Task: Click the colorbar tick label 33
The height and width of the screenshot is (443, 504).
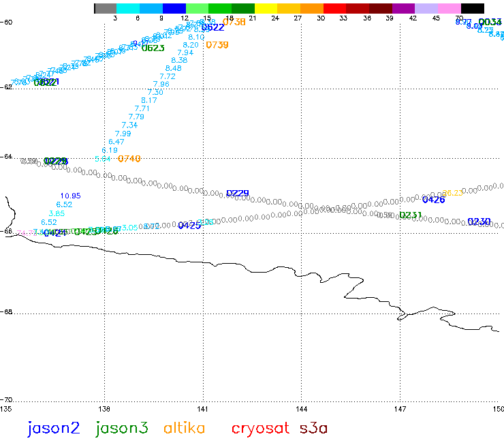Action: click(343, 18)
